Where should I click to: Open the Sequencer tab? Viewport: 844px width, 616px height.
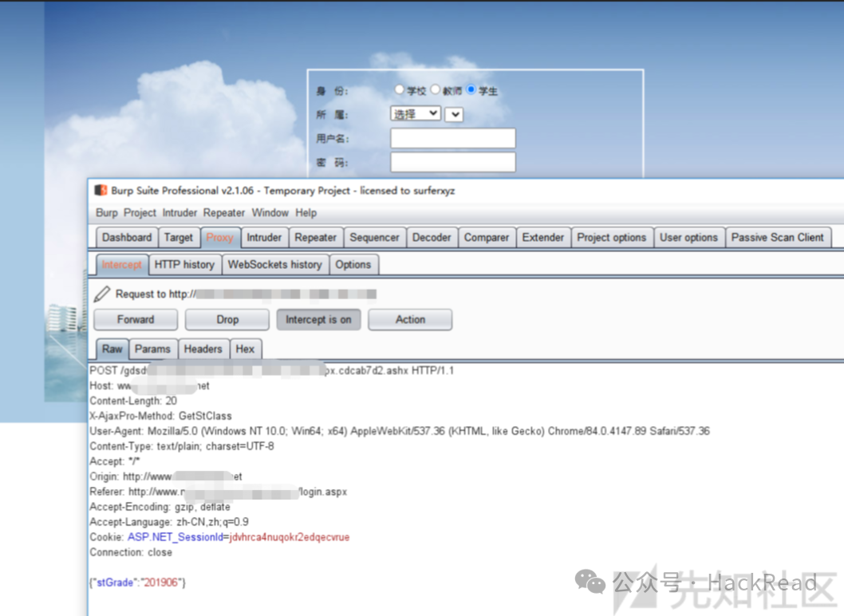[x=375, y=238]
